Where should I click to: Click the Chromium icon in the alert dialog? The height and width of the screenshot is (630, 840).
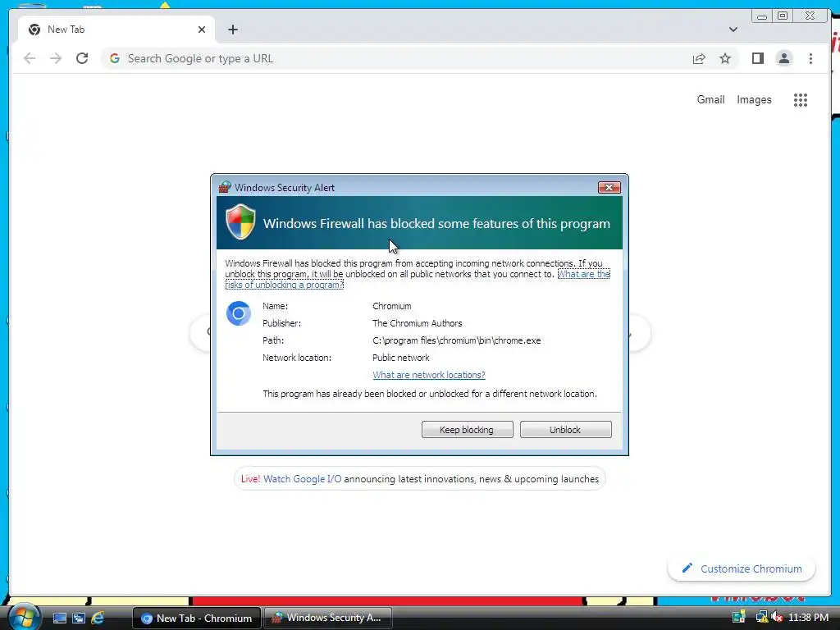(x=239, y=313)
